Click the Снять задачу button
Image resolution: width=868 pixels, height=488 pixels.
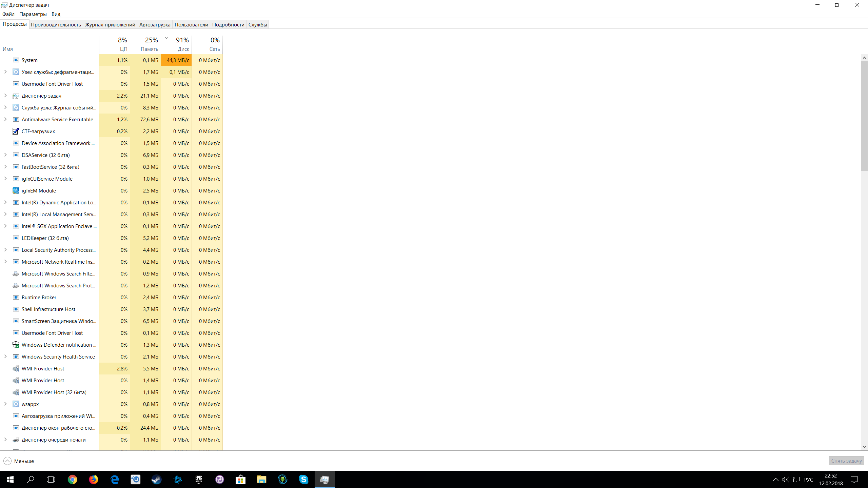[x=847, y=461]
